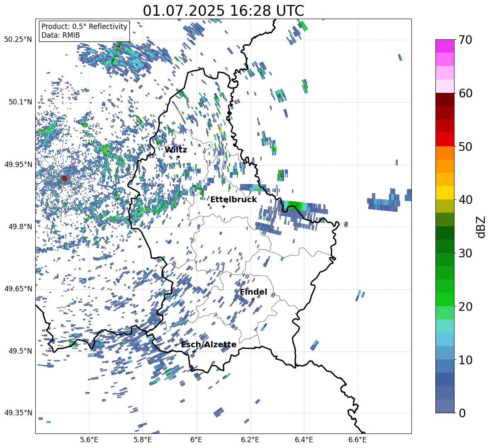Screen dimensions: 491x448
Task: Click the 70 dBZ colorbar tick label
Action: (465, 40)
